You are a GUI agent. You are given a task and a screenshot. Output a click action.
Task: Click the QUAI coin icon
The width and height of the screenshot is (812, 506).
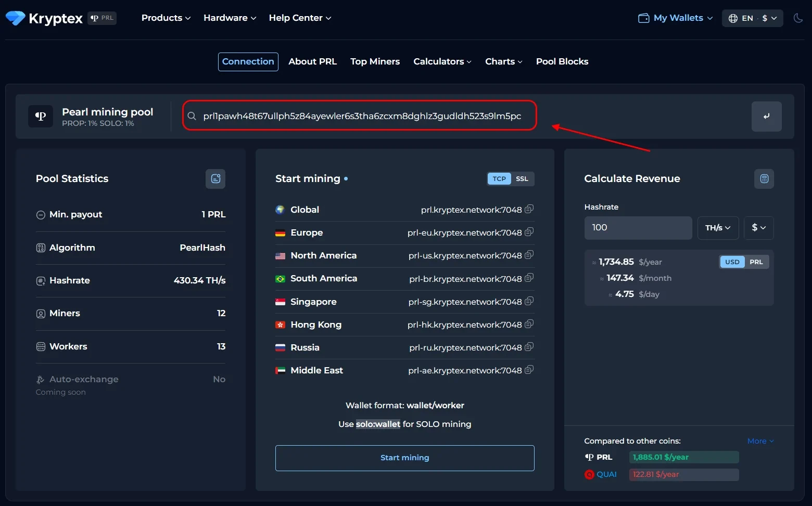(589, 474)
